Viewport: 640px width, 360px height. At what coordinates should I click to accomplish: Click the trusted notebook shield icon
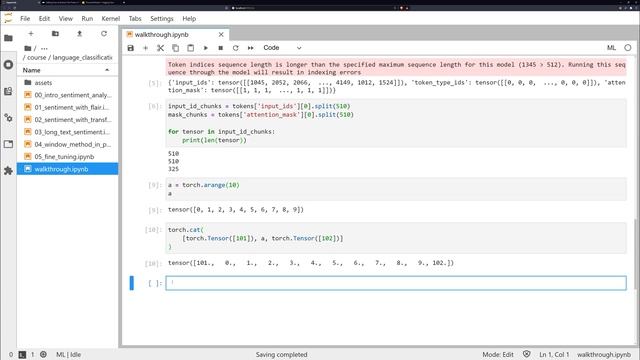tap(527, 354)
